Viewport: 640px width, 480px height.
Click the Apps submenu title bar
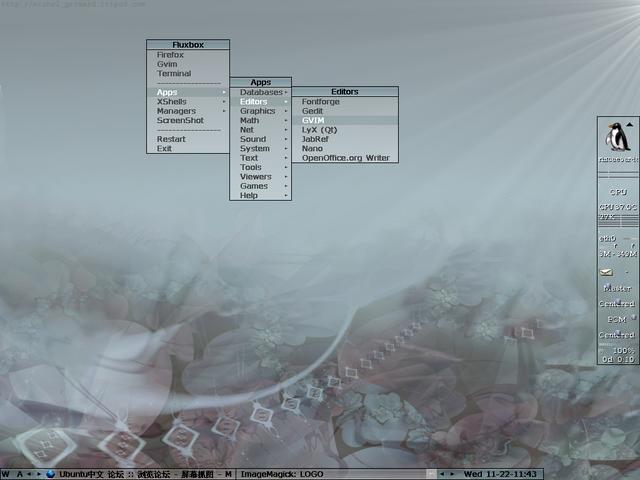pyautogui.click(x=260, y=82)
